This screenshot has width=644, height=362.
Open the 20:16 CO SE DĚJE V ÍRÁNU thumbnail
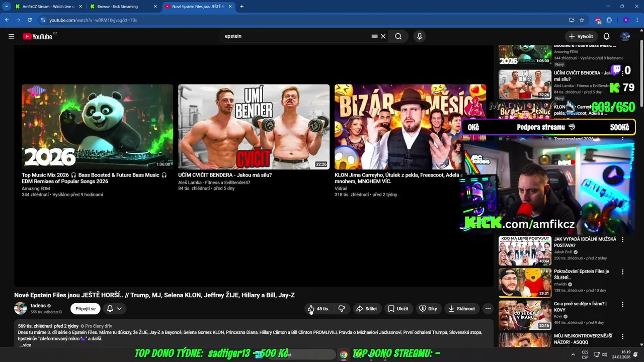pyautogui.click(x=525, y=315)
